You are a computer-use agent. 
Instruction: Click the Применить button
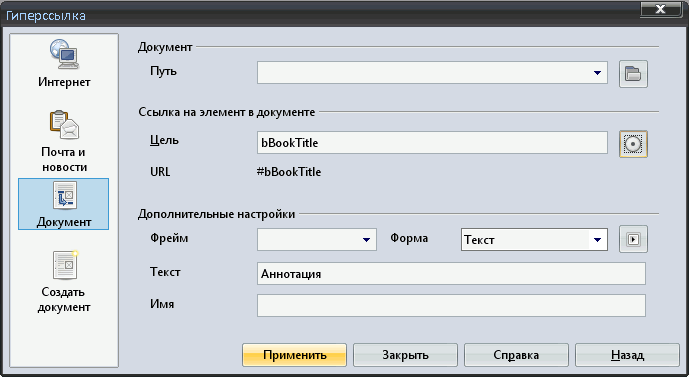(x=294, y=355)
